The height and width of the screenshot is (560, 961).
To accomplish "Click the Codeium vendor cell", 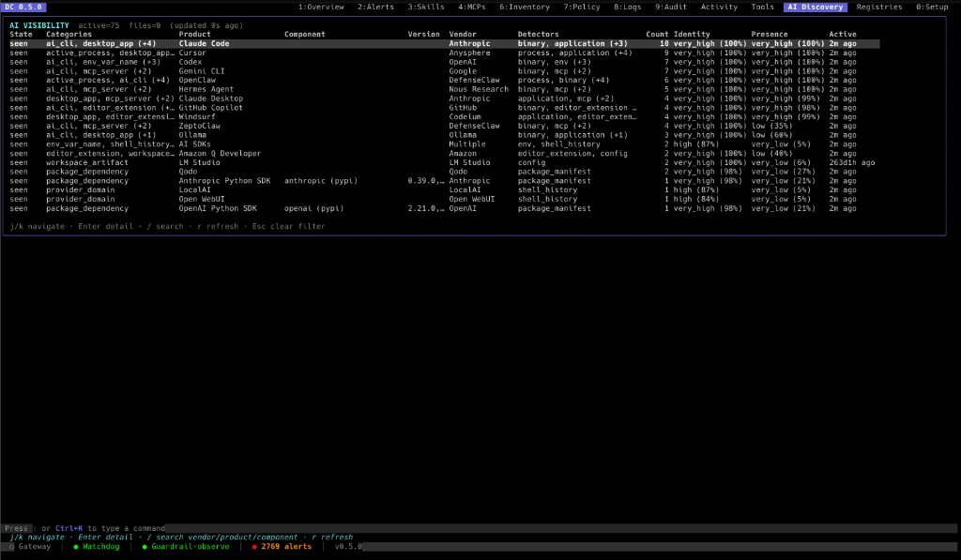I will (465, 117).
